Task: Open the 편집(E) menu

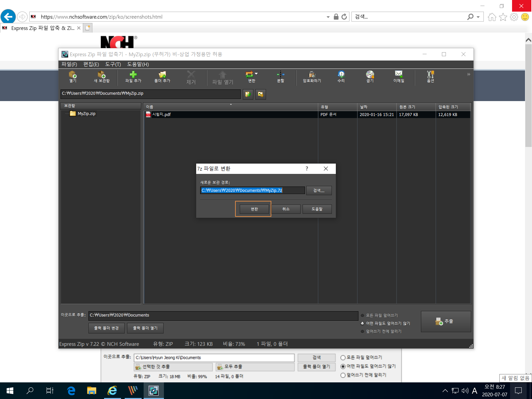Action: [91, 64]
